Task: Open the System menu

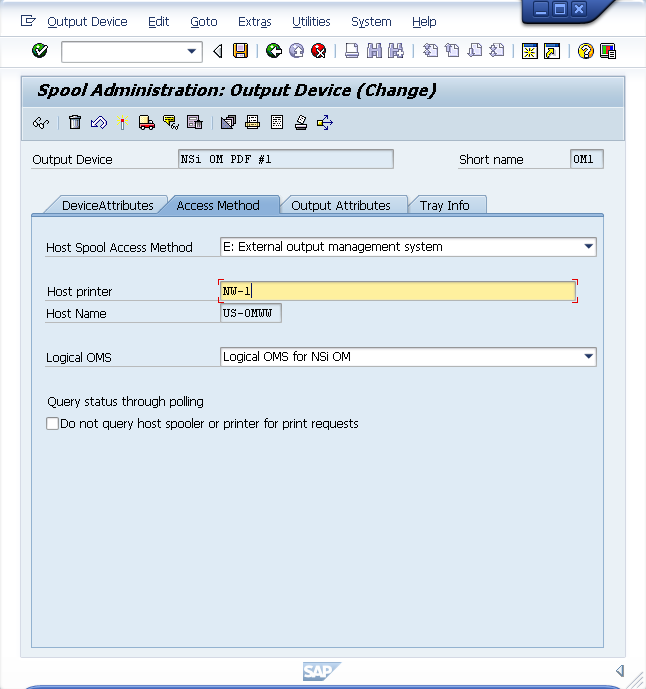Action: [371, 22]
